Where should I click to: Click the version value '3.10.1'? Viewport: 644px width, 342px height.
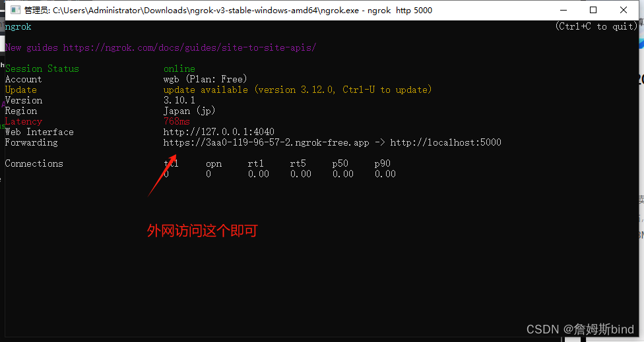coord(179,100)
